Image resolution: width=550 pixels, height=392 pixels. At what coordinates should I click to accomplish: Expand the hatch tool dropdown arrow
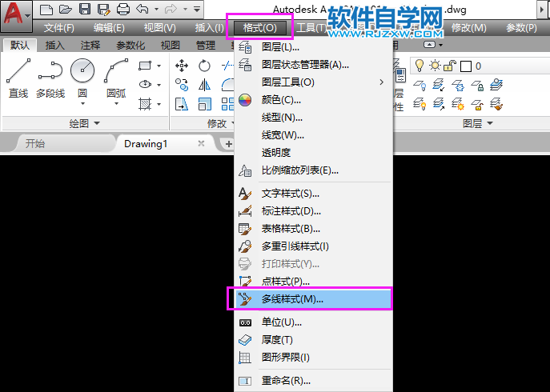(159, 104)
